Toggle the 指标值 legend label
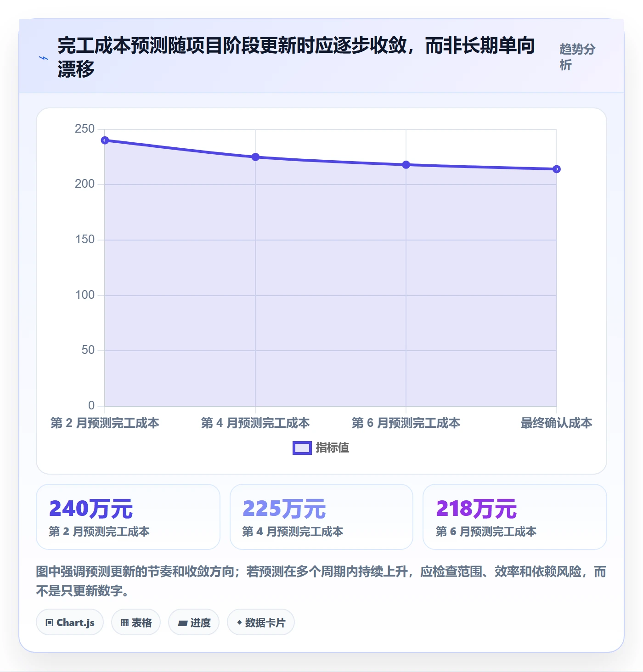The height and width of the screenshot is (672, 643). (333, 448)
